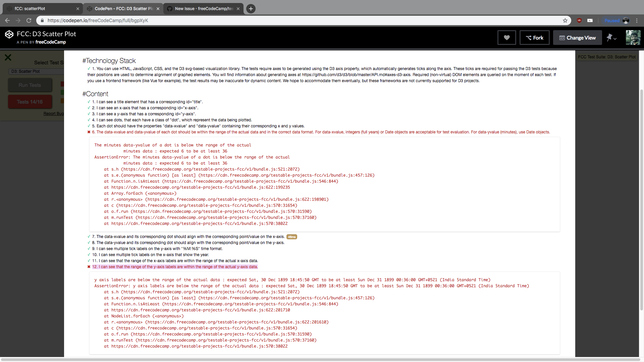Click the CodePen logo icon
Screen dimensions: 644x362
[9, 34]
